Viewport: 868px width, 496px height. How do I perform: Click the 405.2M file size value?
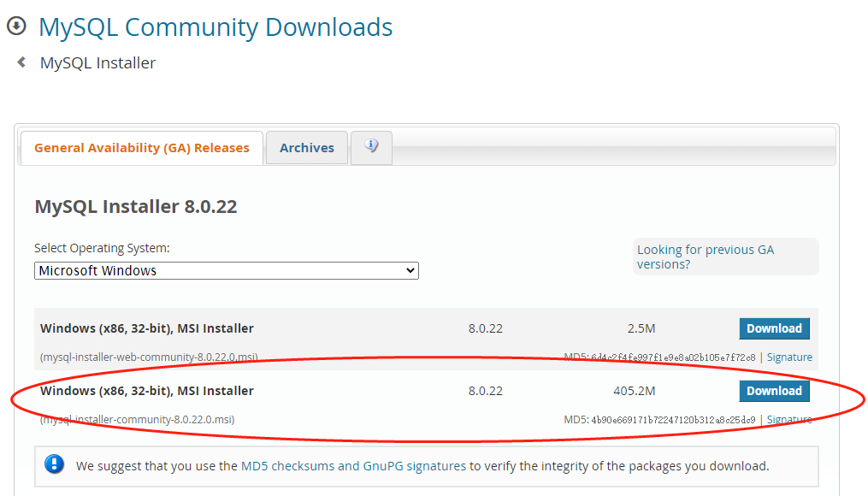click(x=634, y=391)
